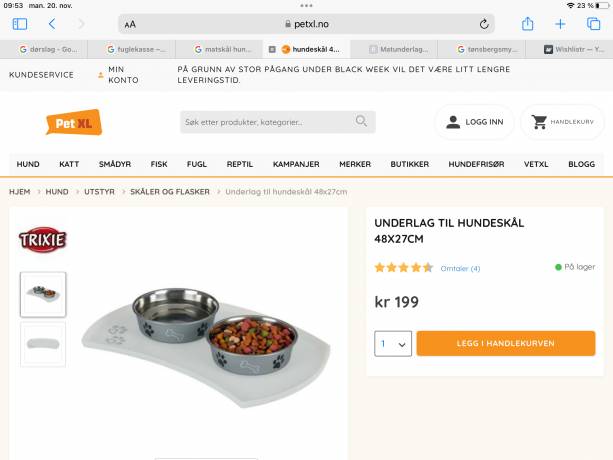
Task: Show the tab overview icon
Action: [x=593, y=24]
